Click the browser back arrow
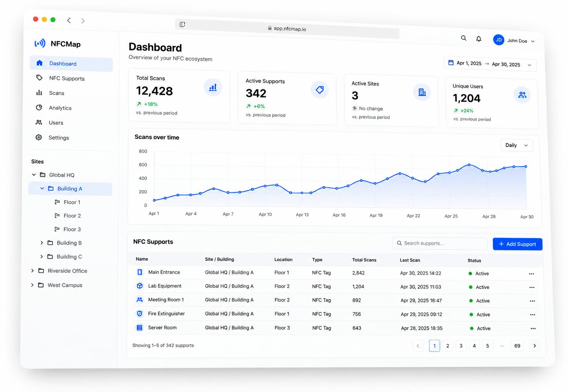This screenshot has width=568, height=392. click(x=69, y=20)
